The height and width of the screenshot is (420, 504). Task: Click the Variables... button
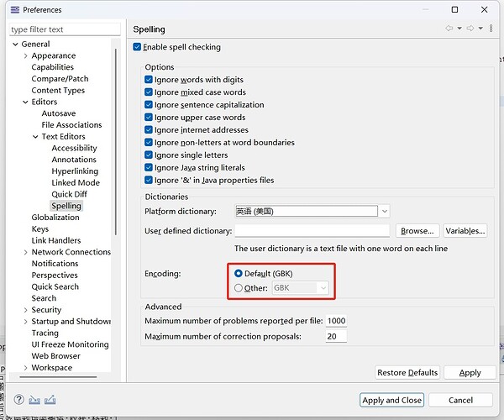coord(465,231)
